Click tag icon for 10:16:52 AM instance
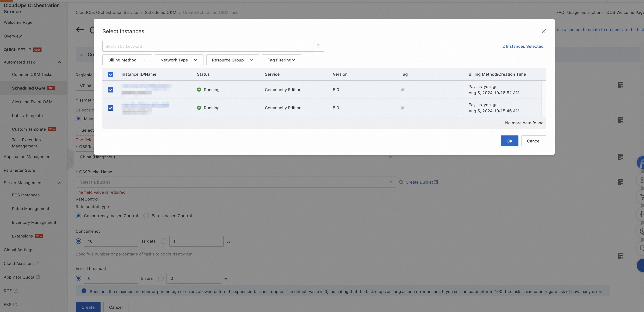Image resolution: width=644 pixels, height=312 pixels. click(402, 90)
